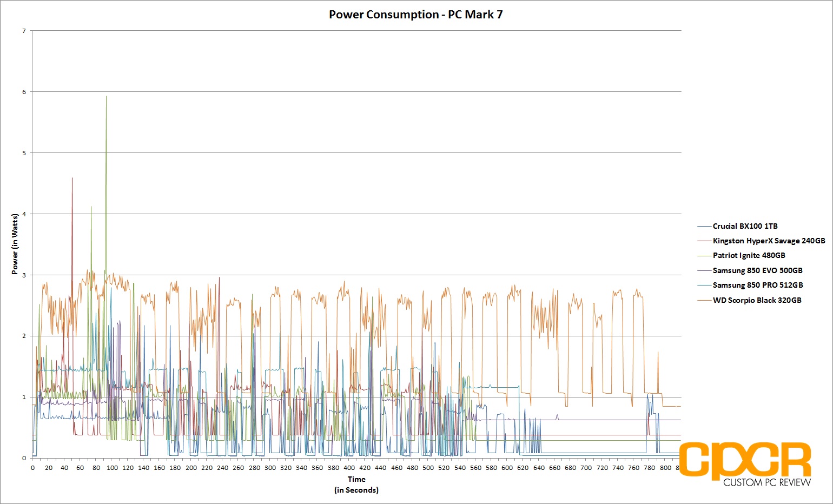Click the y-axis value 2
The width and height of the screenshot is (833, 504).
[24, 336]
